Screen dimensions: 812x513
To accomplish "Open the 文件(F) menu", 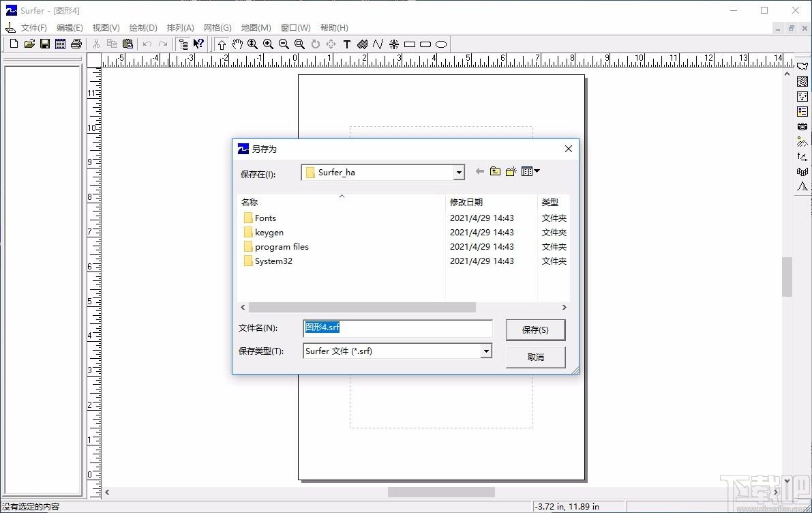I will [x=33, y=27].
